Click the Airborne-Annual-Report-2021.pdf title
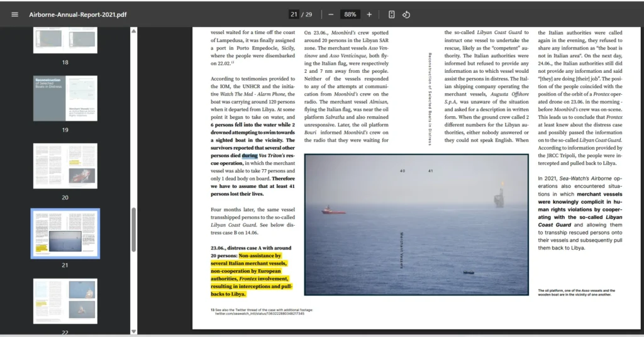The width and height of the screenshot is (644, 337). click(x=78, y=14)
